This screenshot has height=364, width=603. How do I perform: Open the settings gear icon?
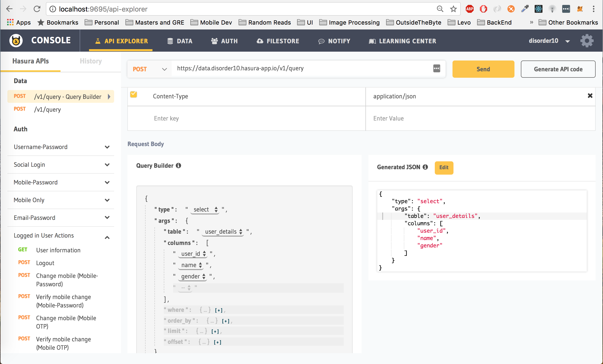click(x=587, y=41)
